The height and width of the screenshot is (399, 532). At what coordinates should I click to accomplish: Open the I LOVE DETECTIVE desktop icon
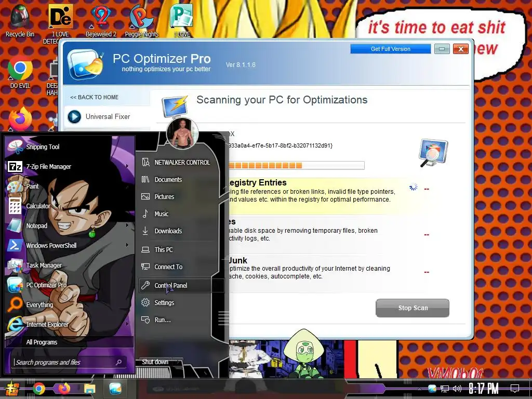(60, 24)
